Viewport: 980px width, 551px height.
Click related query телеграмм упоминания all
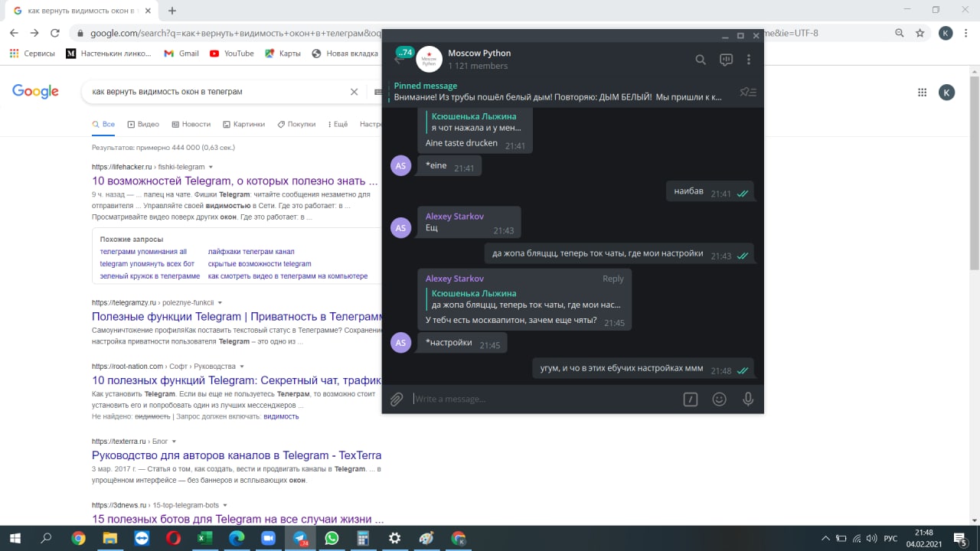pos(143,252)
